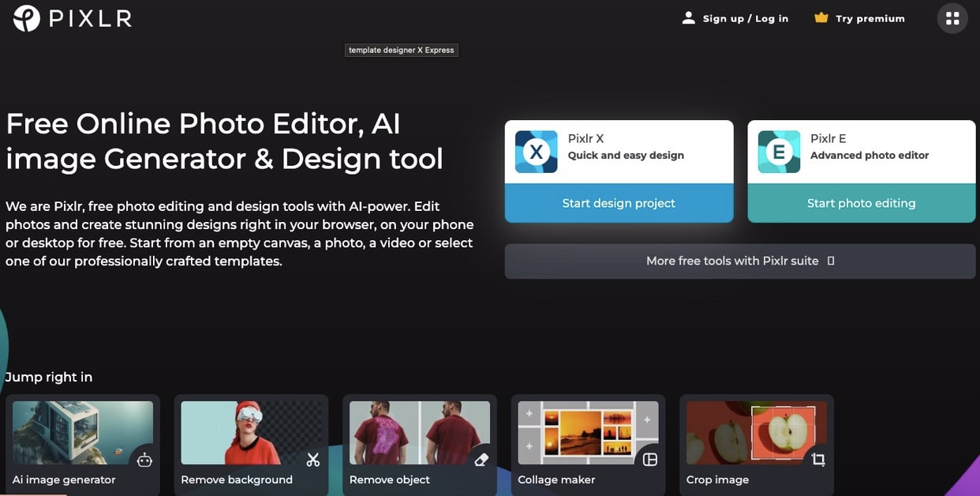Click the scissors icon on Remove background

pyautogui.click(x=313, y=460)
